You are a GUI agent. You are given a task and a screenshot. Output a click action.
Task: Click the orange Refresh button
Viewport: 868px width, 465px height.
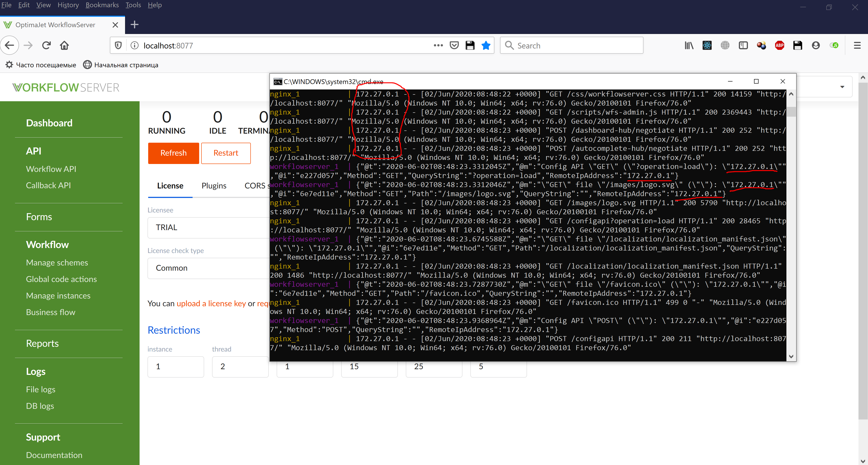click(x=174, y=153)
